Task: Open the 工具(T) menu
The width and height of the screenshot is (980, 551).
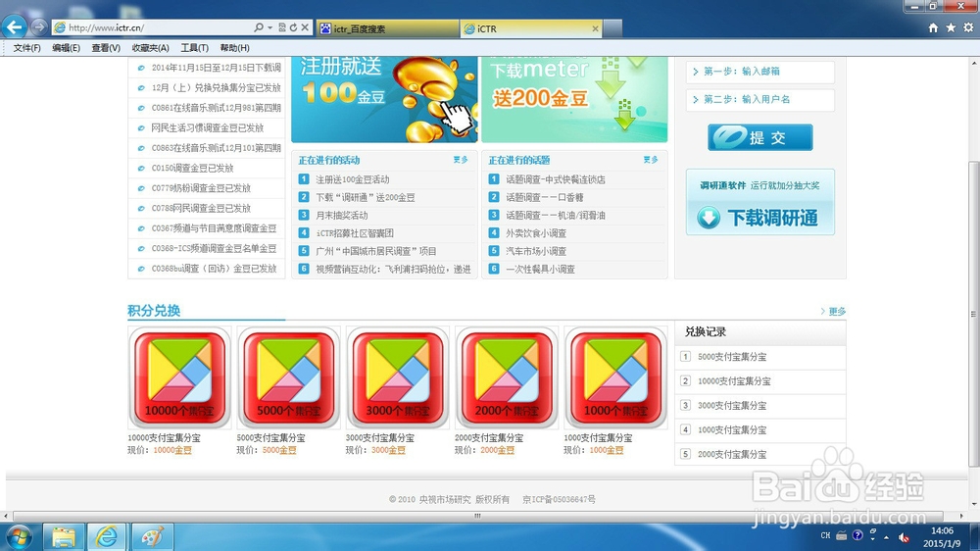Action: [194, 48]
